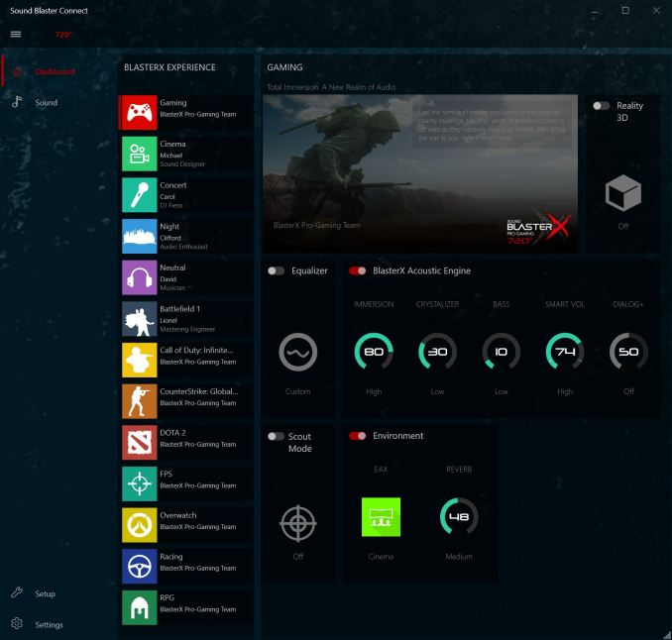672x640 pixels.
Task: Click the Cinema profile title text
Action: click(172, 144)
